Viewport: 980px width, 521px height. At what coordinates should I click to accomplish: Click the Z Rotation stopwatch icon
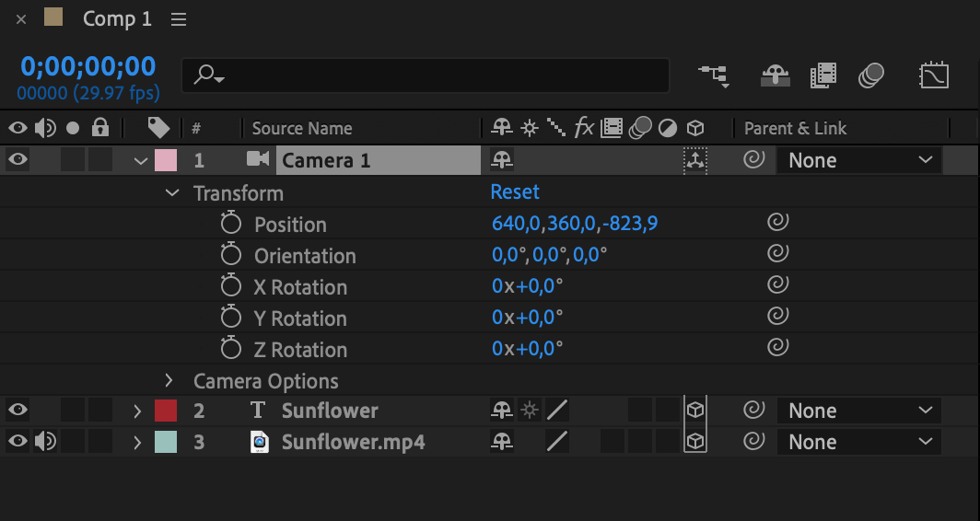(230, 349)
